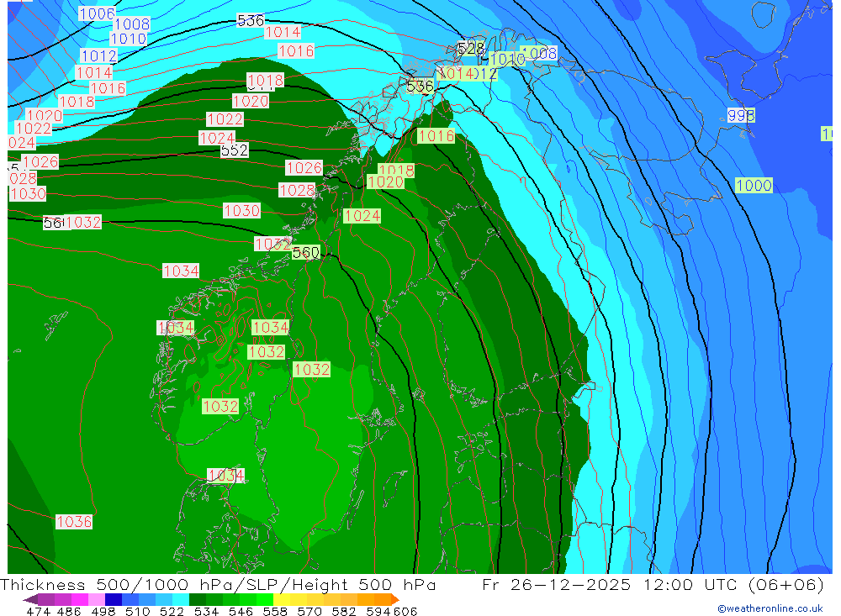Select the bright cyan legend swatch

pyautogui.click(x=181, y=599)
